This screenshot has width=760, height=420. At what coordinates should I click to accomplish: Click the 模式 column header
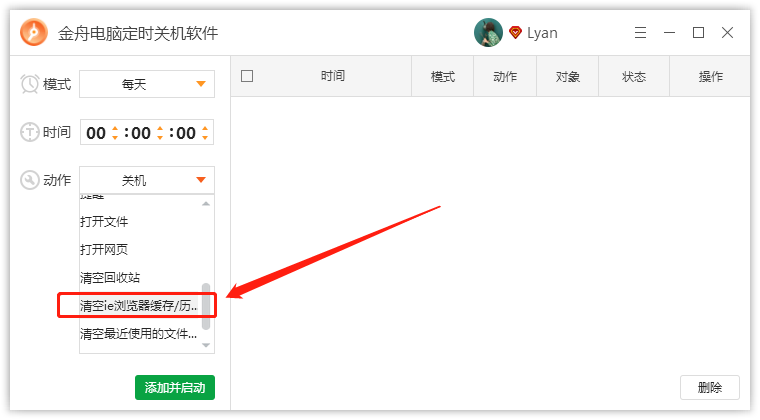(x=443, y=76)
